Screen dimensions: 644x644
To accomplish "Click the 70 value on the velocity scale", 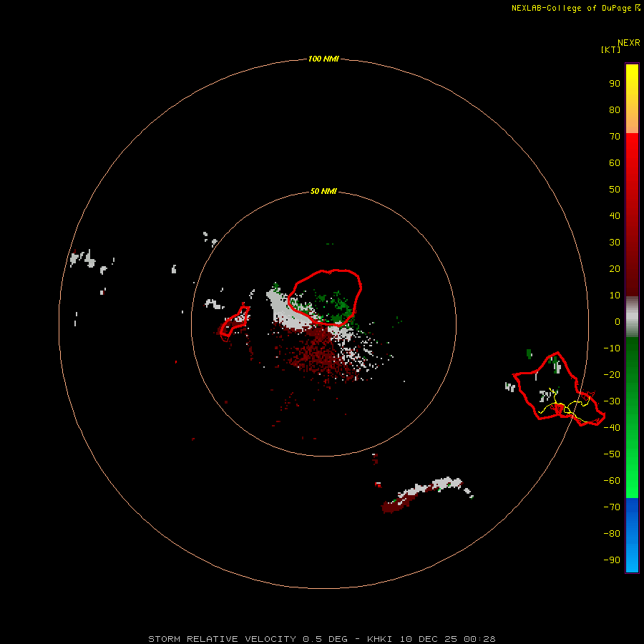I will [615, 137].
